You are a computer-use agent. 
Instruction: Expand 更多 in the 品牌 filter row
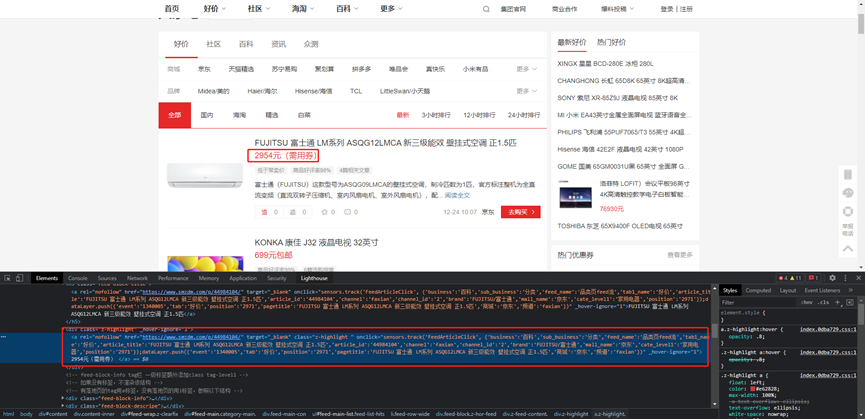pyautogui.click(x=527, y=91)
